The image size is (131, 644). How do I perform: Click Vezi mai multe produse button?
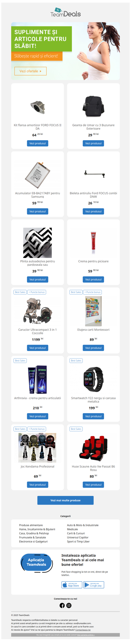65,500
